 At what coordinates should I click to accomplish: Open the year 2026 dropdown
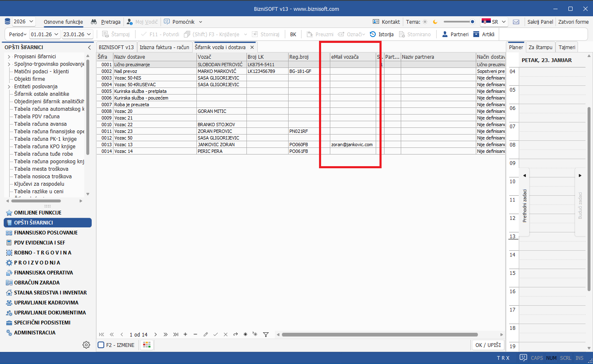[23, 22]
